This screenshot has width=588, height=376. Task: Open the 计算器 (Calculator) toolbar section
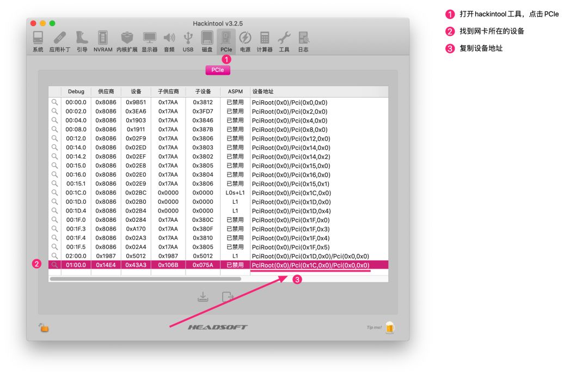265,41
